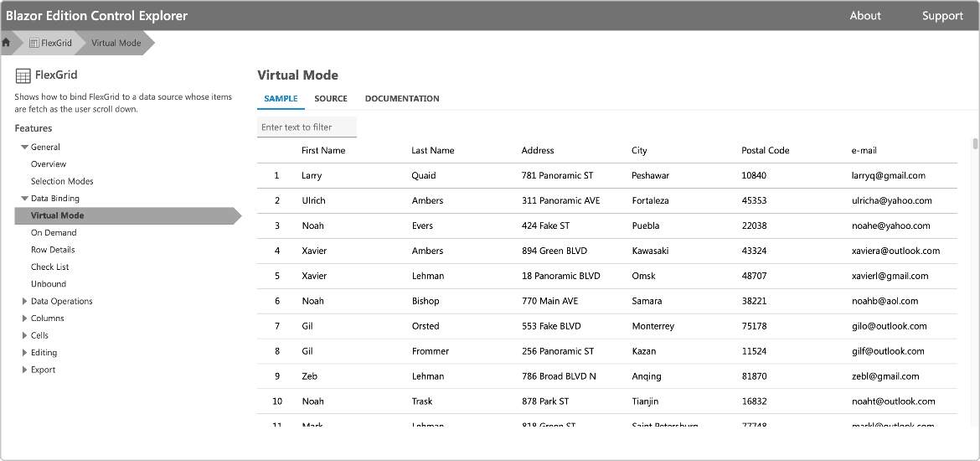
Task: Click the Postal Code column header
Action: click(x=765, y=151)
